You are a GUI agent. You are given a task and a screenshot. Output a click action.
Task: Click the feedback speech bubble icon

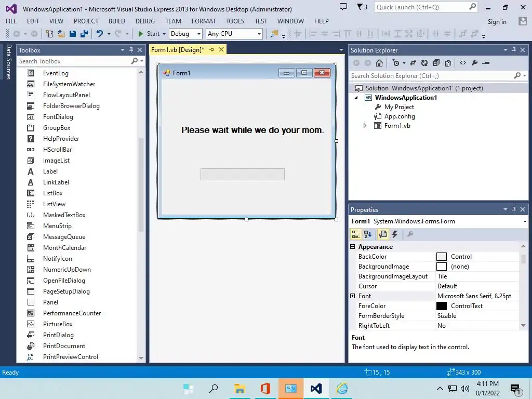click(343, 7)
